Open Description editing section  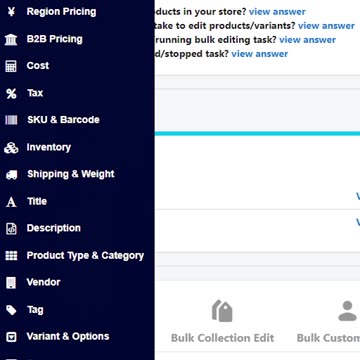[x=54, y=228]
